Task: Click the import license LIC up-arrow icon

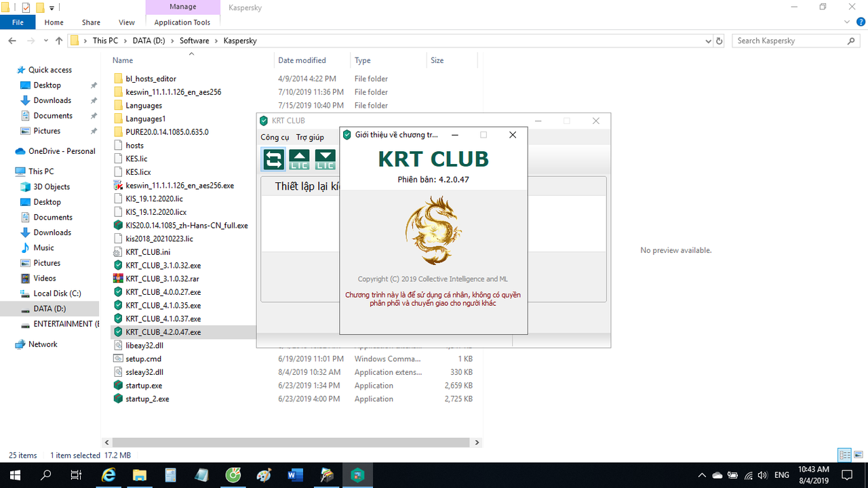Action: coord(299,159)
